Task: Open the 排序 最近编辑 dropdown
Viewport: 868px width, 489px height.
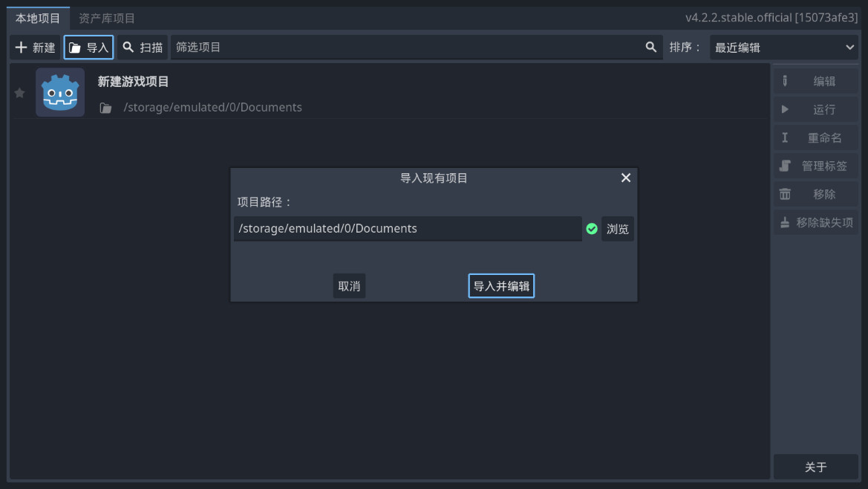Action: [784, 48]
